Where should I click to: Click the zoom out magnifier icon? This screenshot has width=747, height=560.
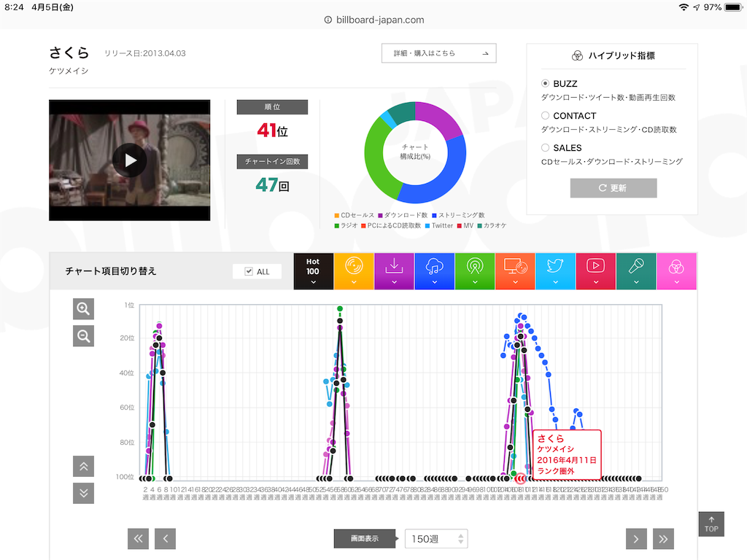(x=83, y=335)
